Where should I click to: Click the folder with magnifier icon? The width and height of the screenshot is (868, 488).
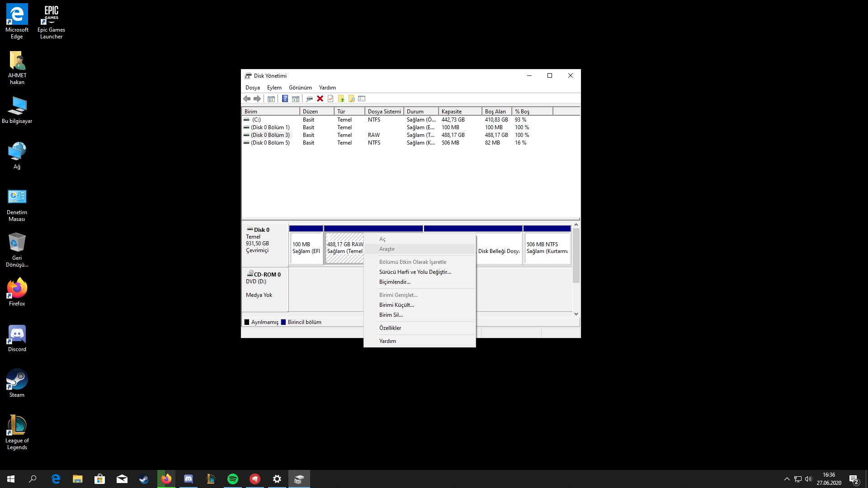coord(352,99)
